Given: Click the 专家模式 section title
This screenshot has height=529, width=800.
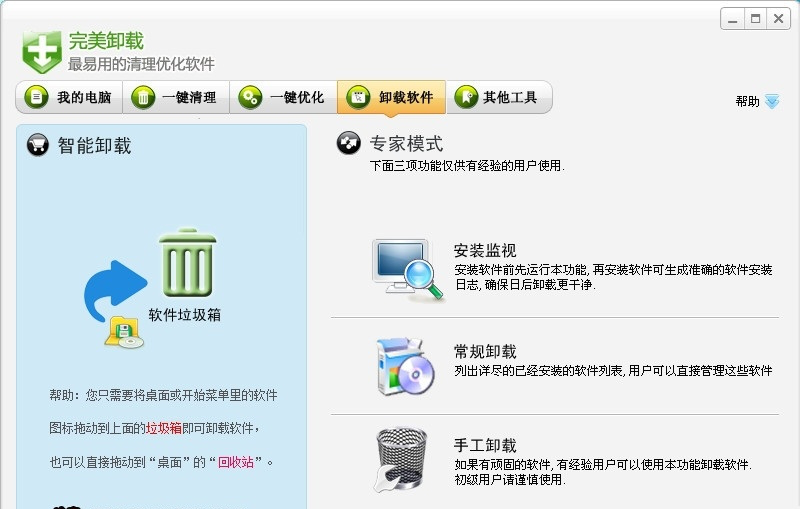Looking at the screenshot, I should pyautogui.click(x=406, y=143).
